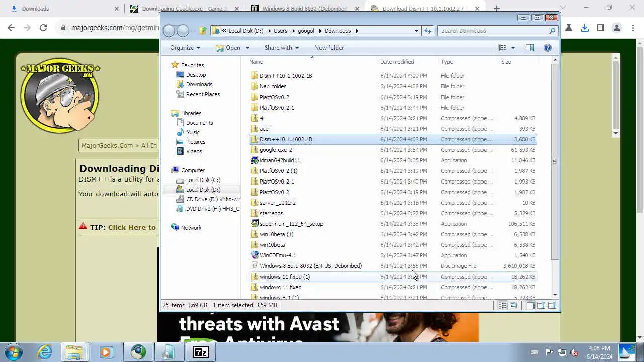Select the WinCDEmu-4.1 application
Screen dimensions: 644x362
tap(393, 255)
